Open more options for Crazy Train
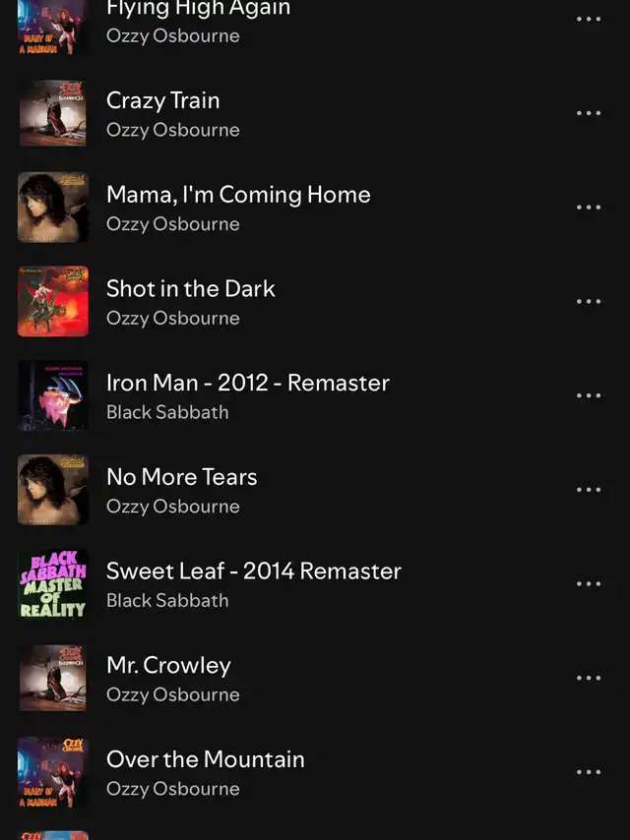This screenshot has width=630, height=840. [x=589, y=113]
